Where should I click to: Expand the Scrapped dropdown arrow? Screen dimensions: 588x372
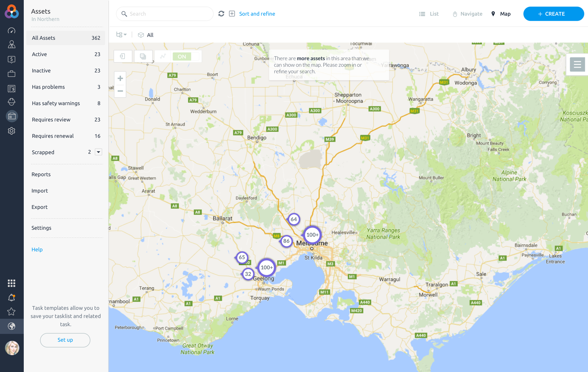tap(99, 152)
